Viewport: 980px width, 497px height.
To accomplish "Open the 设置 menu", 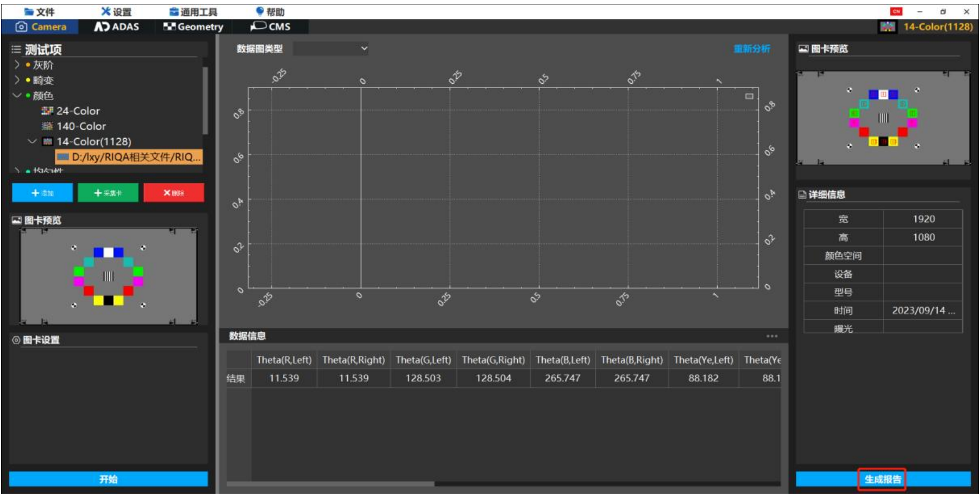I will click(116, 11).
